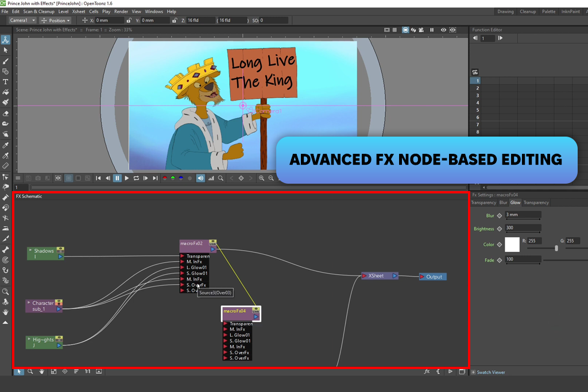Click the Play button in viewer
Viewport: 588px width, 392px height.
pos(127,178)
